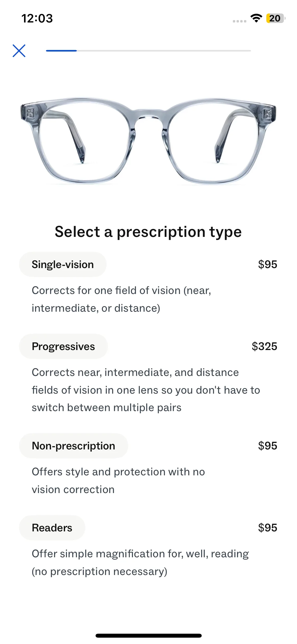Viewport: 297px width, 644px height.
Task: Tap the blue glasses frame image
Action: 148,141
